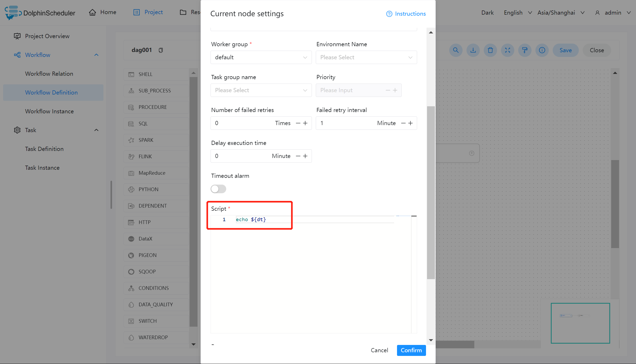Open the Worker group dropdown
The height and width of the screenshot is (364, 636).
click(x=261, y=57)
